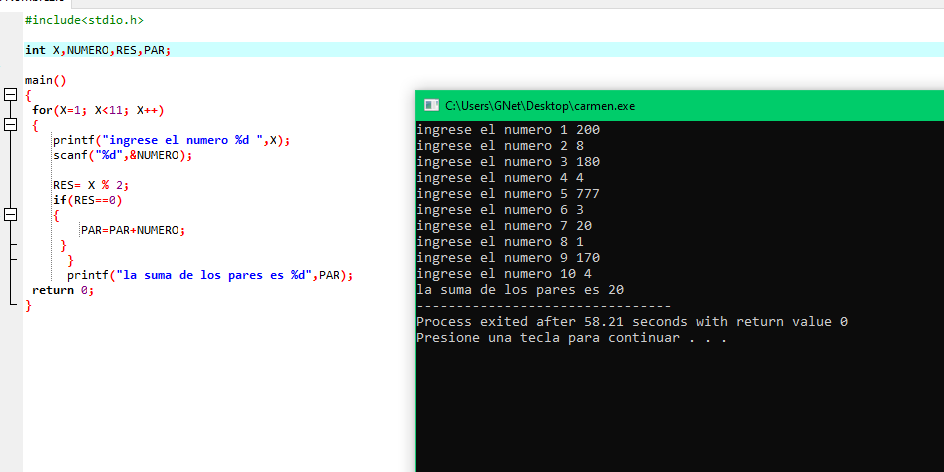The width and height of the screenshot is (944, 472).
Task: Open the carmen.exe console window system icon
Action: [x=431, y=105]
